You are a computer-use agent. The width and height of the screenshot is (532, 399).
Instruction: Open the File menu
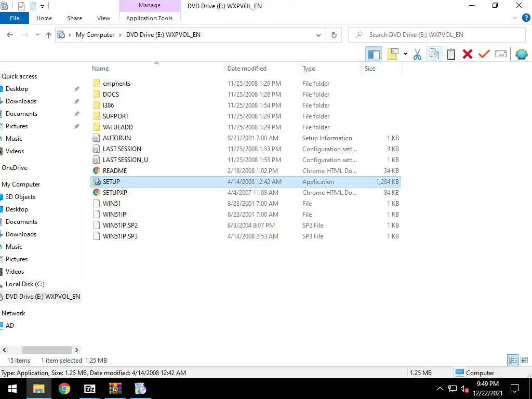coord(14,18)
